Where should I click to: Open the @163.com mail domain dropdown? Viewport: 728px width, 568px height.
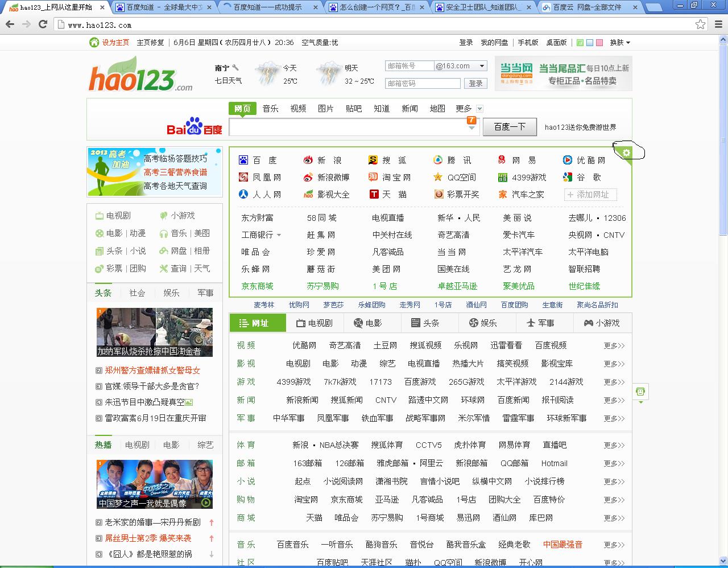coord(482,66)
